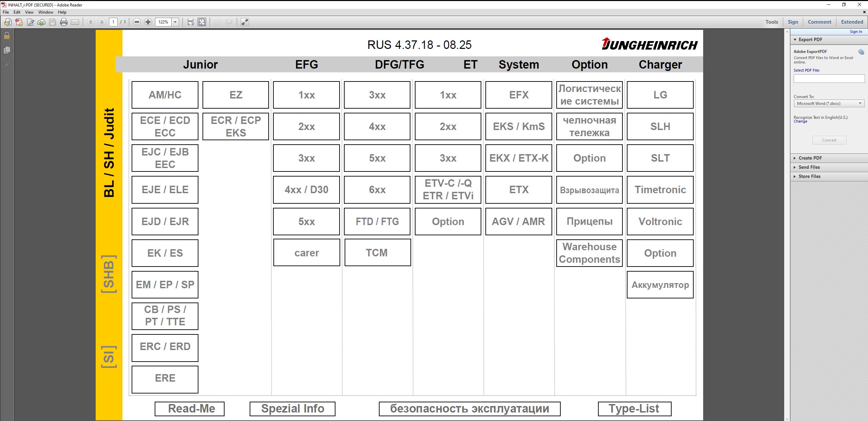Zoom out with the minus icon

click(x=136, y=22)
